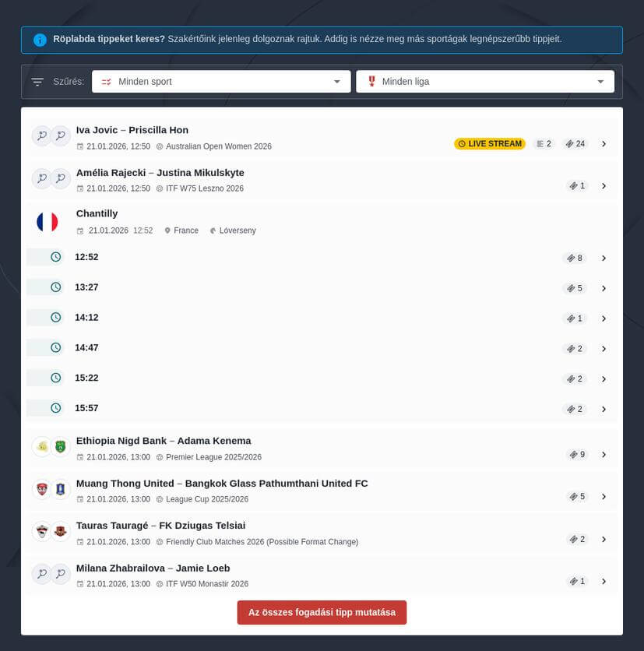
Task: Open the Minden liga dropdown
Action: (x=484, y=82)
